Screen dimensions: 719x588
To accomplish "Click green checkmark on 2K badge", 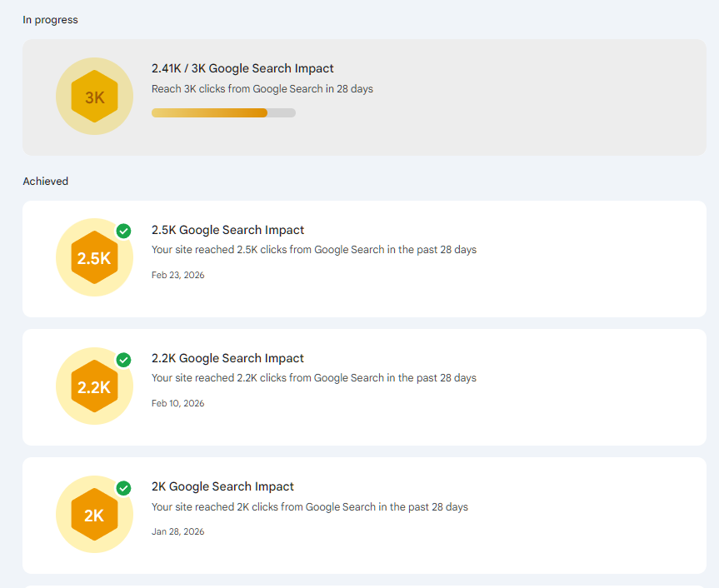I will pyautogui.click(x=123, y=487).
